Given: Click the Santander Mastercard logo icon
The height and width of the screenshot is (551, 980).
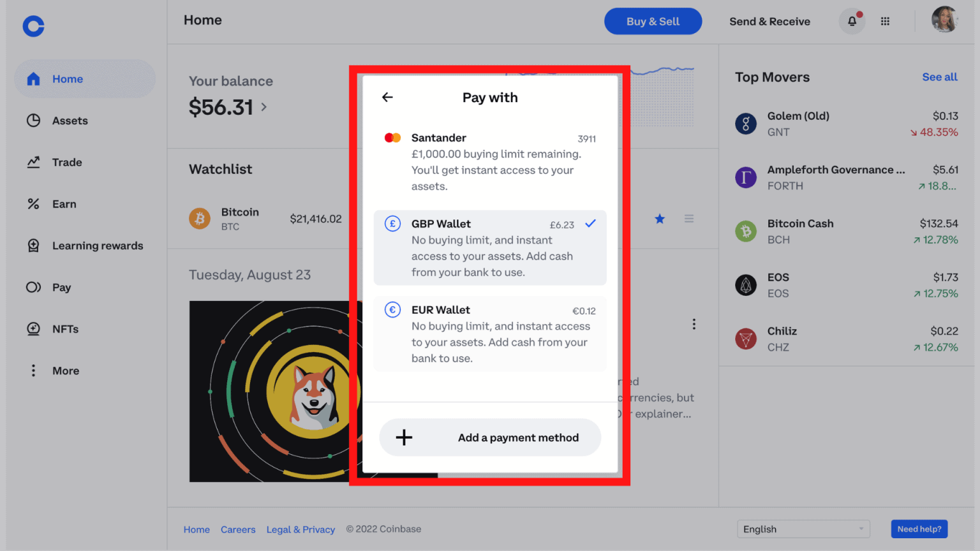Looking at the screenshot, I should coord(392,138).
